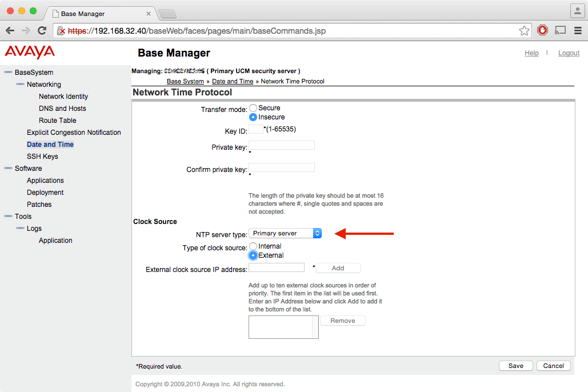Select Secure transfer mode
This screenshot has height=392, width=588.
click(x=253, y=108)
